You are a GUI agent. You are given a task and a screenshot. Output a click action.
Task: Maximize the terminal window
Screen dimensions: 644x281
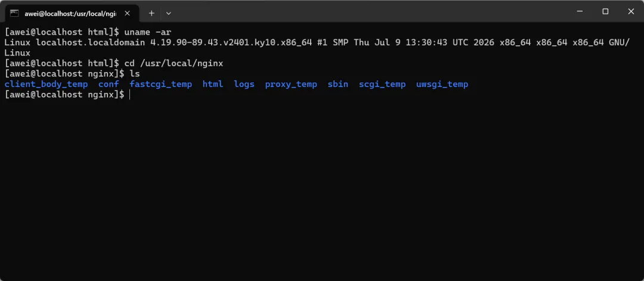605,11
